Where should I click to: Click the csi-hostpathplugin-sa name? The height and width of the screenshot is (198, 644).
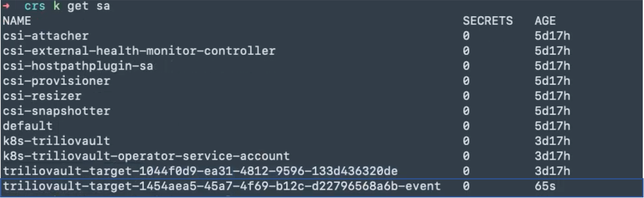[78, 66]
